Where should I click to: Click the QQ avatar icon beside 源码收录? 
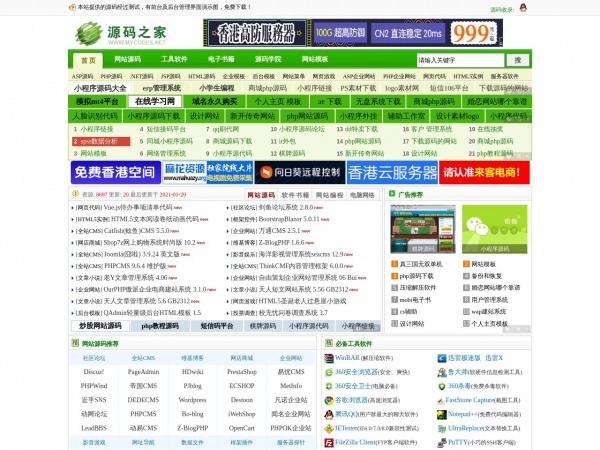[x=523, y=7]
